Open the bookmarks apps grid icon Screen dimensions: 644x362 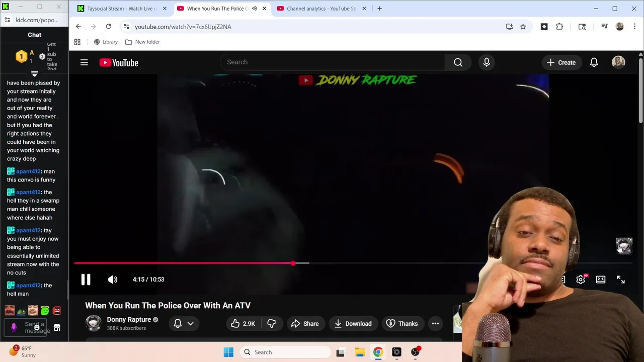pyautogui.click(x=77, y=42)
